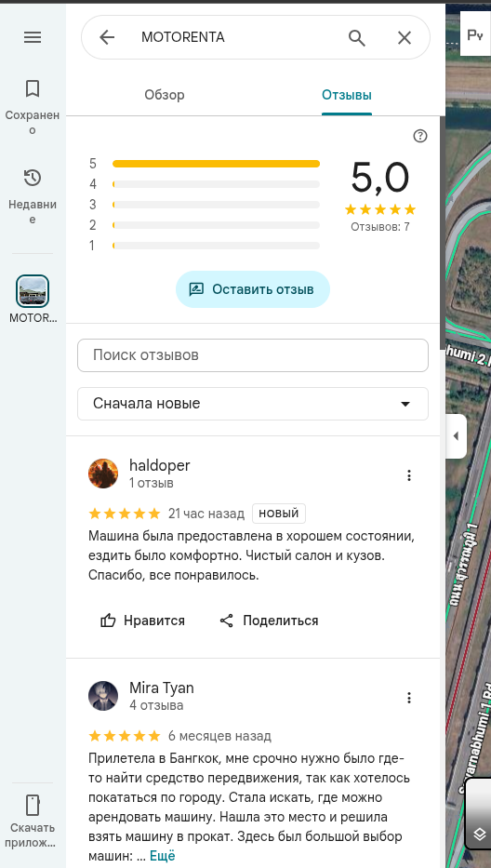Click Mira Tyan profile avatar
491x868 pixels.
103,696
